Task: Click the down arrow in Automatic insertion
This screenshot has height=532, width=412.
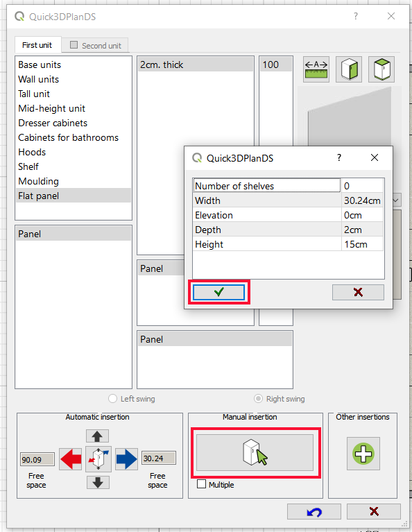Action: 98,482
